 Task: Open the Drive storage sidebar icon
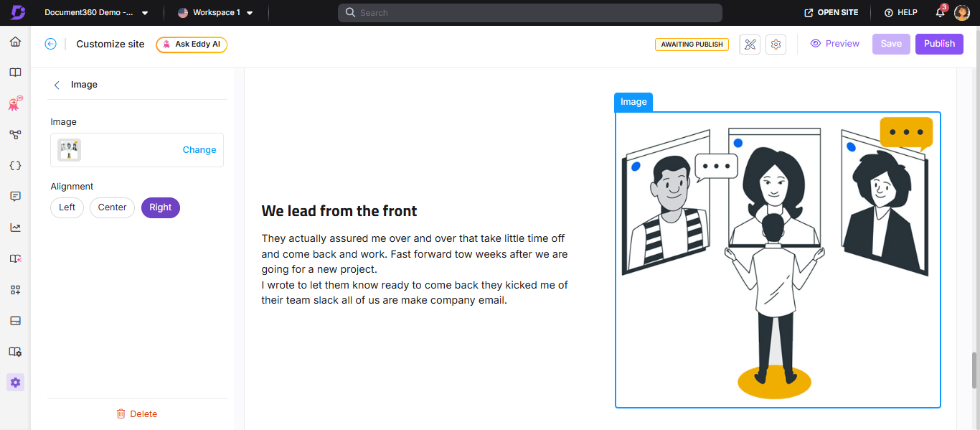coord(15,320)
